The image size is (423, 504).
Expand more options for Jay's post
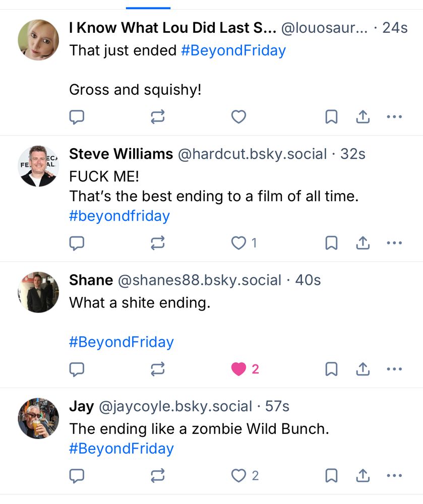[x=394, y=475]
